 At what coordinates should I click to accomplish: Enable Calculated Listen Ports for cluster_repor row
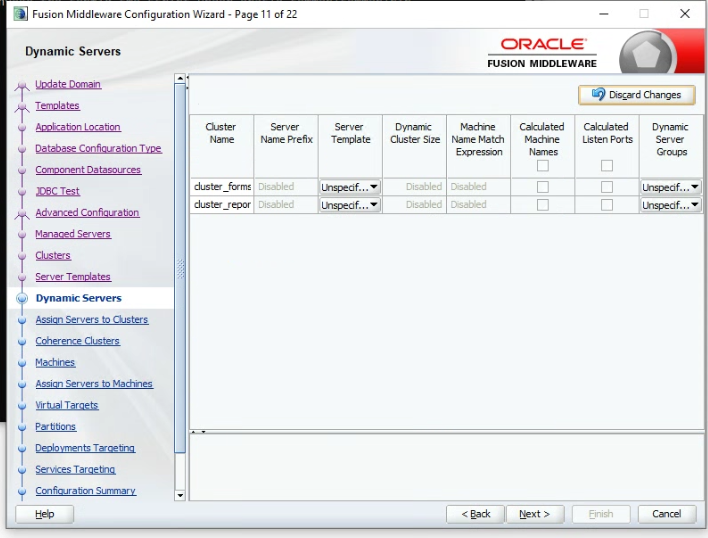coord(607,205)
